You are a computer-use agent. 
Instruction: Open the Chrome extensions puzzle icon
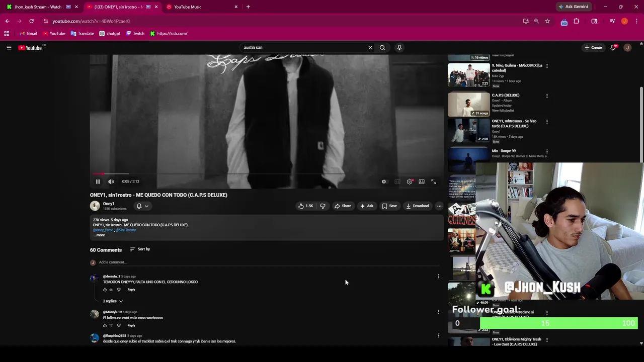tap(577, 21)
